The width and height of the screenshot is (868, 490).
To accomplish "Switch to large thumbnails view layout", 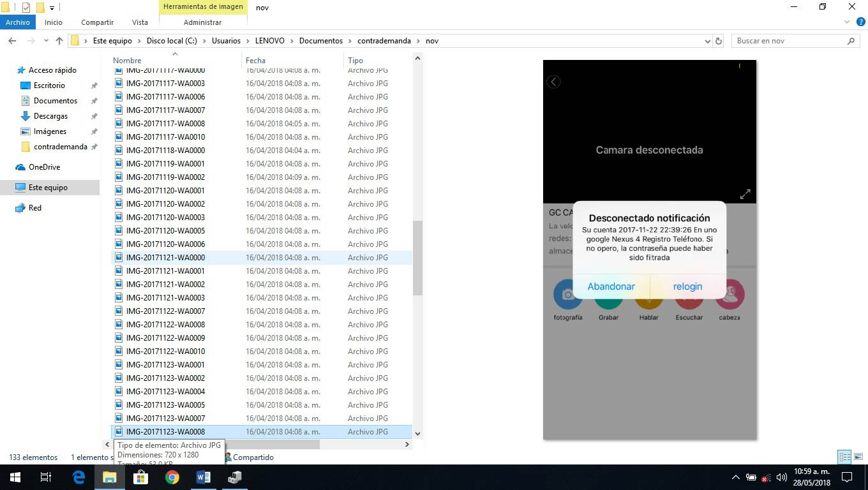I will (858, 457).
